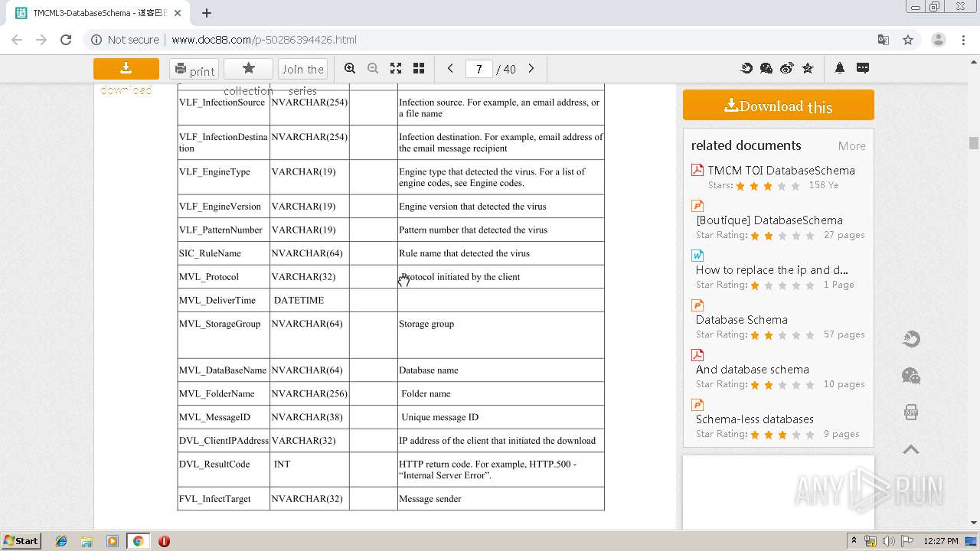Advance to next page
Image resolution: width=980 pixels, height=551 pixels.
pos(531,69)
